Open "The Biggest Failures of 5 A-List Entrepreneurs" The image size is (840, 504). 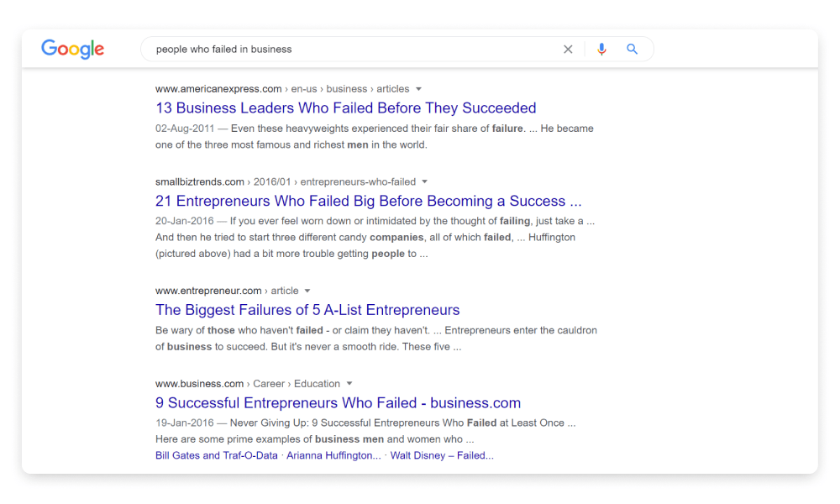point(307,310)
